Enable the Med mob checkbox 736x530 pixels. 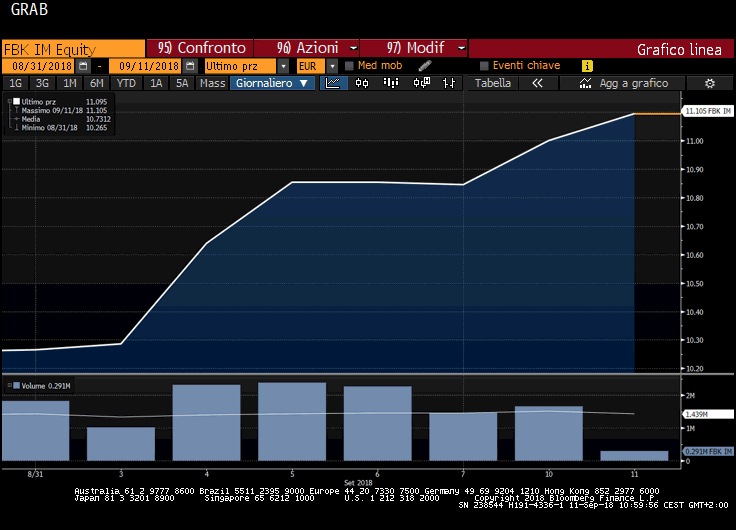pyautogui.click(x=349, y=65)
